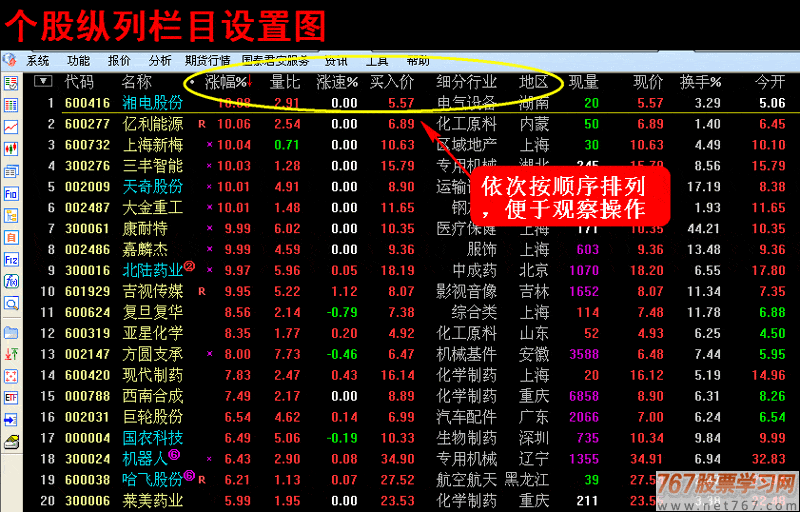Open the F10 company info icon
The width and height of the screenshot is (800, 512).
click(x=11, y=193)
